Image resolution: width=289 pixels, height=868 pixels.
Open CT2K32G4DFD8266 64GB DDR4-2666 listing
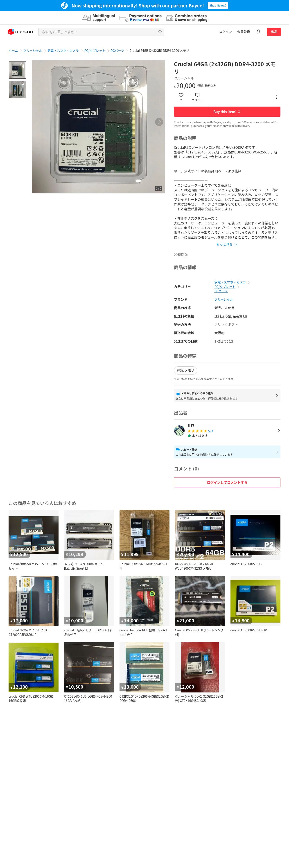(x=144, y=672)
